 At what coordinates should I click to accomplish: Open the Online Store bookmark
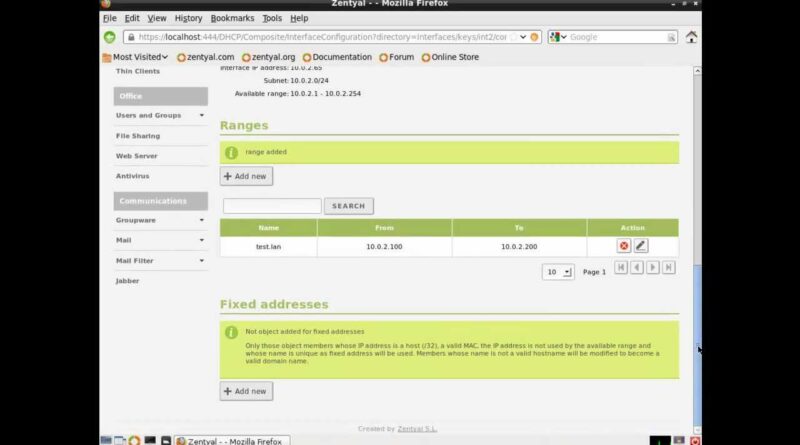[x=450, y=57]
